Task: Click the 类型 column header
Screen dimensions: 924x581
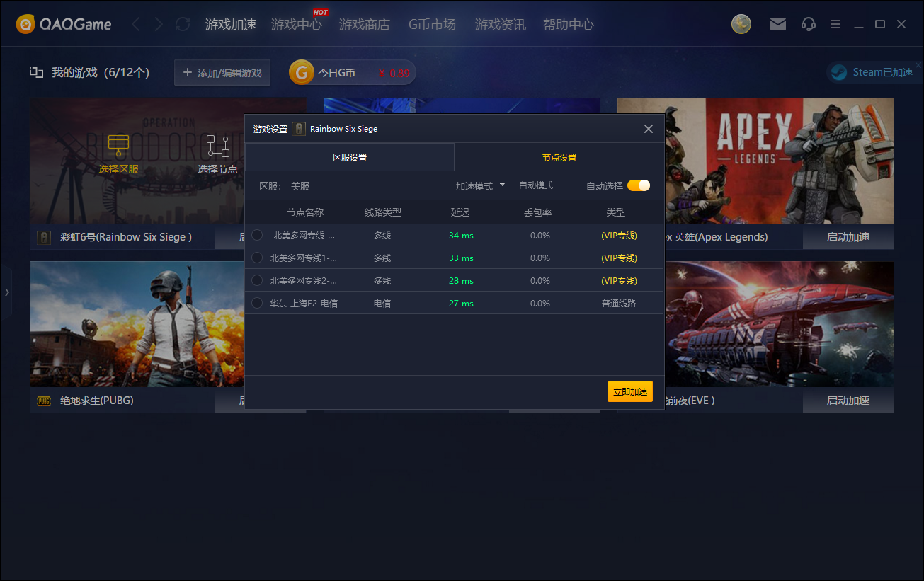Action: (616, 212)
